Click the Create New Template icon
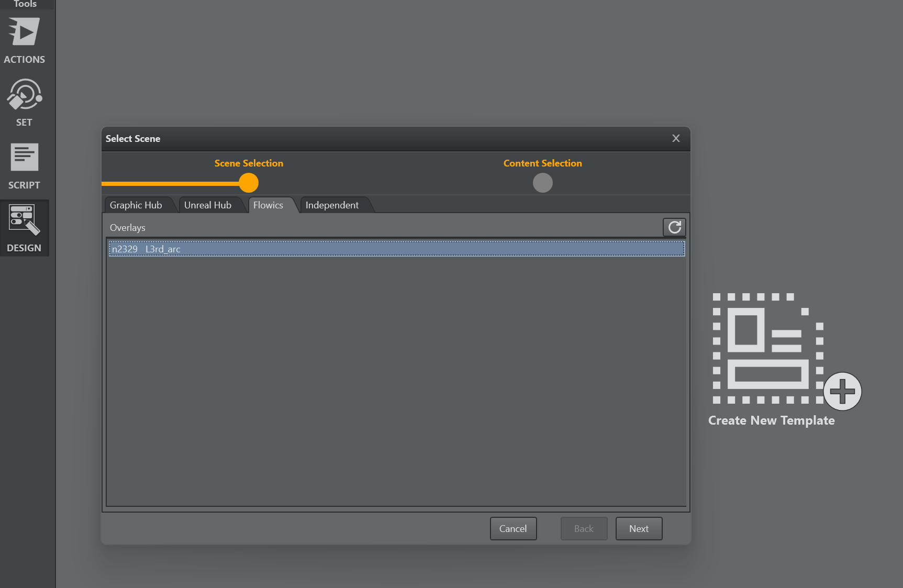Image resolution: width=903 pixels, height=588 pixels. coord(767,349)
